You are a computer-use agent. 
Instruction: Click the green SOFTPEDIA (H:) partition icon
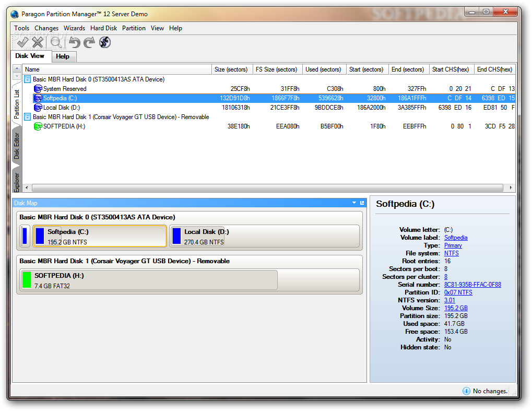[38, 126]
